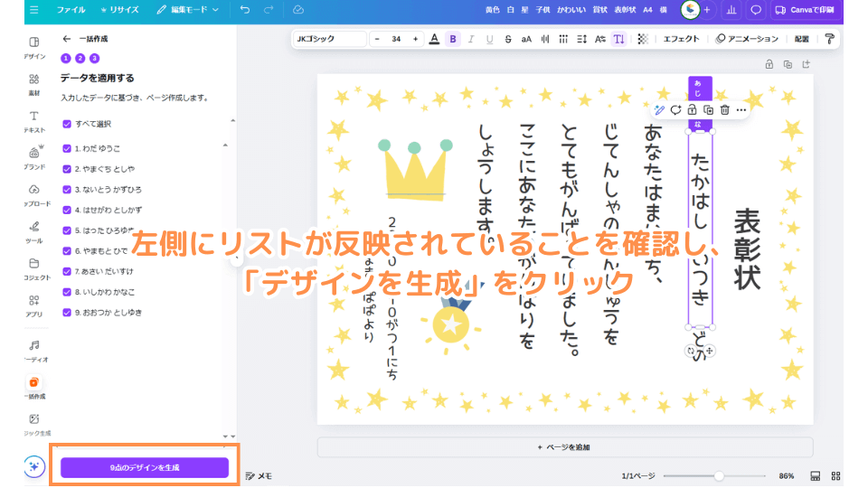Click the ページを追加 button
This screenshot has height=488, width=868.
coord(564,447)
